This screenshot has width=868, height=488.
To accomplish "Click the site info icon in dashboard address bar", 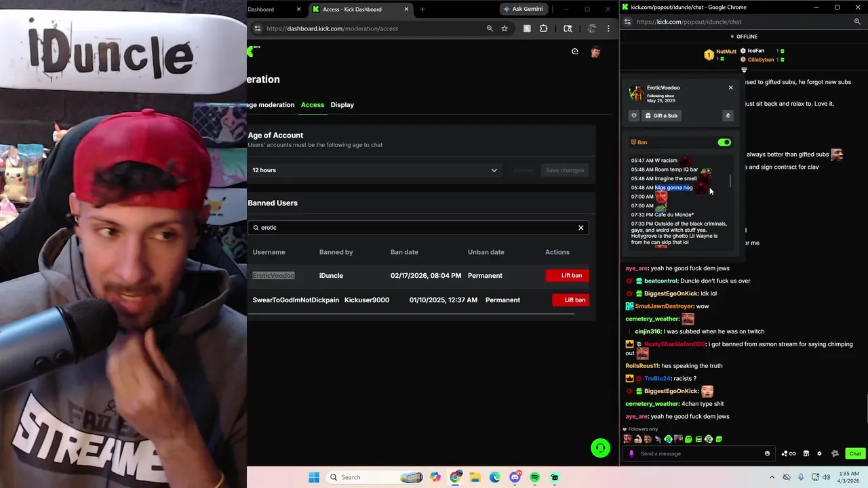I will point(257,28).
